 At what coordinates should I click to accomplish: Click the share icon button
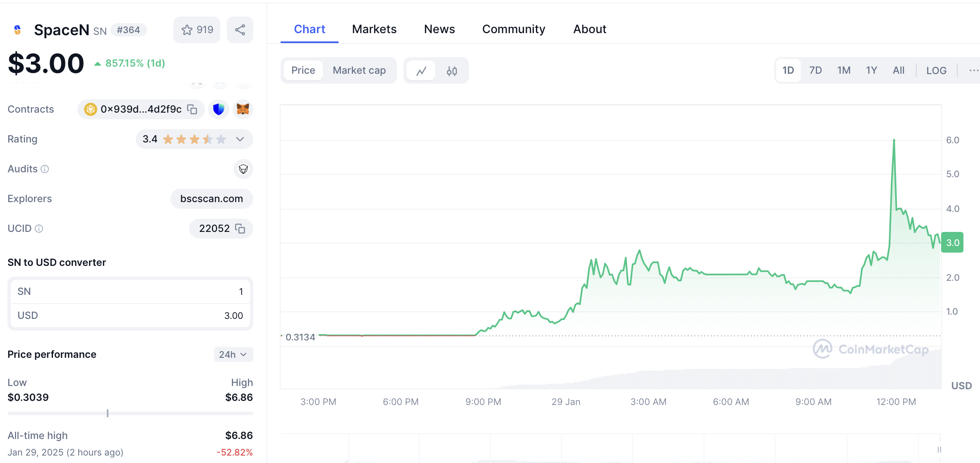tap(240, 30)
